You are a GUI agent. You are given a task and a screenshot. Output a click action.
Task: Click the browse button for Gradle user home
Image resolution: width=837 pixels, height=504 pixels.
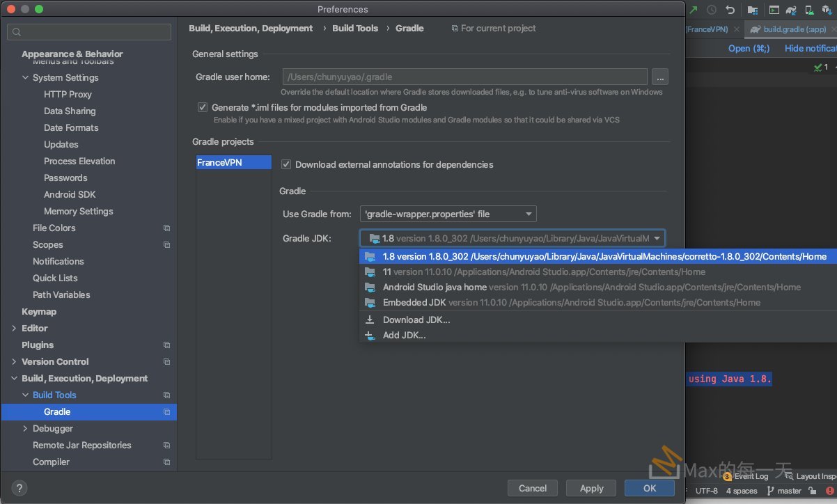pyautogui.click(x=659, y=77)
